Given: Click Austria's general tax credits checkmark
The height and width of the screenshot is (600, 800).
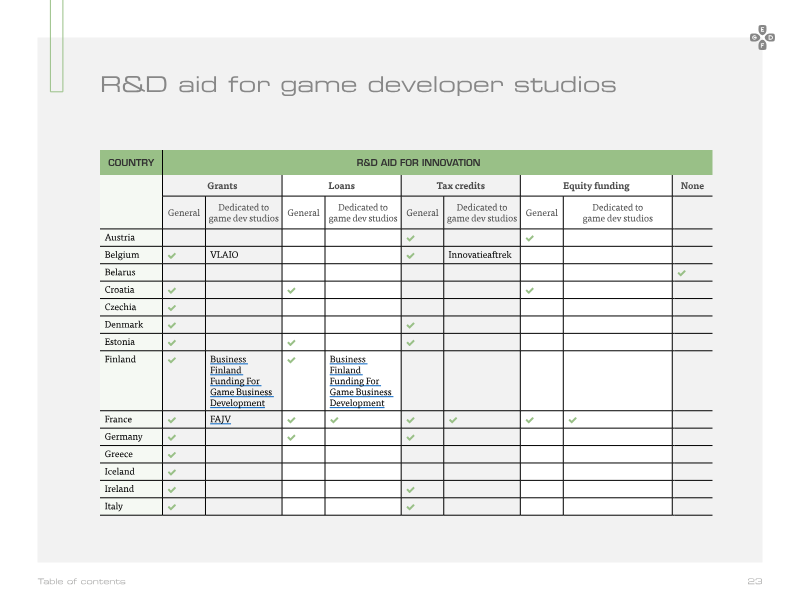Looking at the screenshot, I should [411, 238].
